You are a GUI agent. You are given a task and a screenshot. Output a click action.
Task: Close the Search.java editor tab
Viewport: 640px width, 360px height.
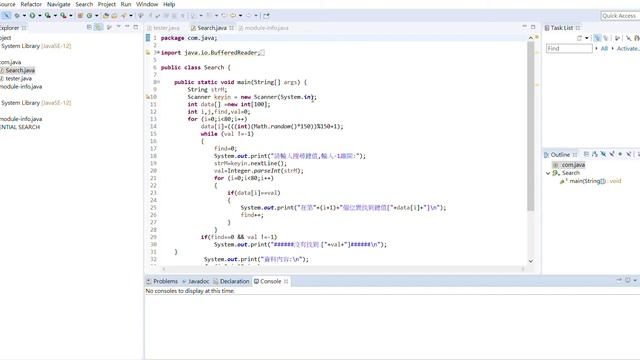231,28
